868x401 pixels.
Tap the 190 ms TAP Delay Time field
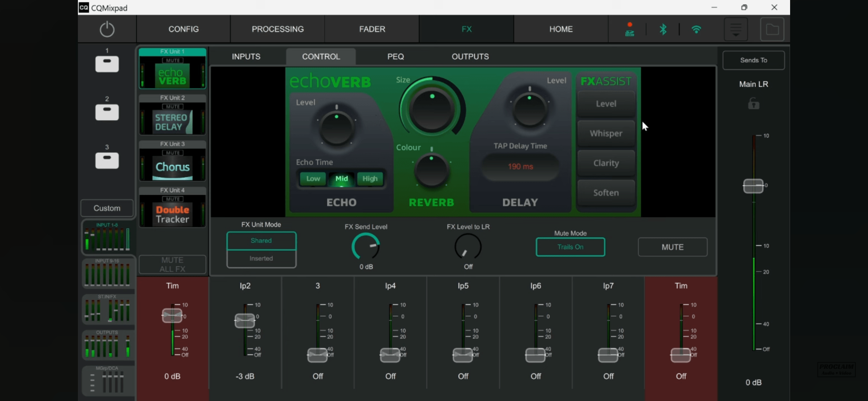pos(520,167)
